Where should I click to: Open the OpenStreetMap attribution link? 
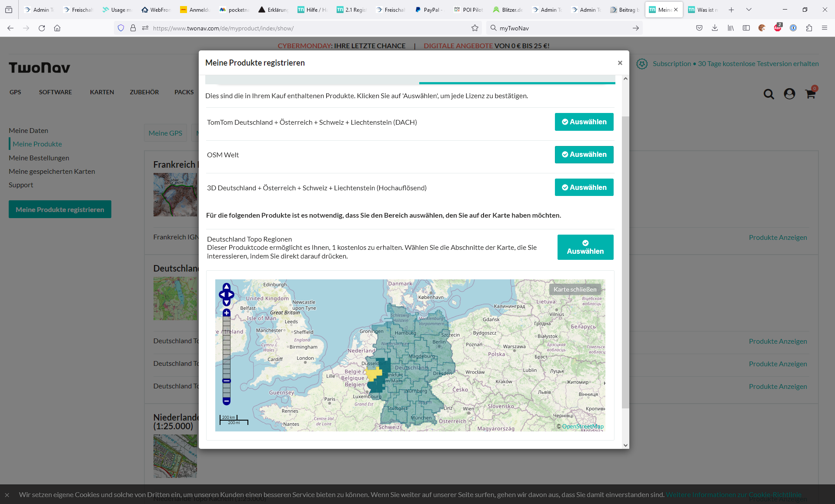(x=582, y=426)
